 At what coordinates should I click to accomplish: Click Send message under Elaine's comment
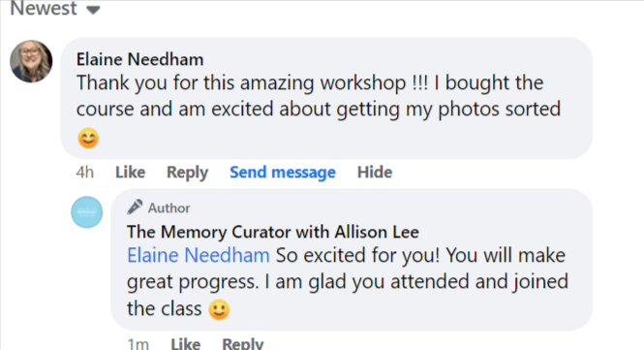click(283, 173)
